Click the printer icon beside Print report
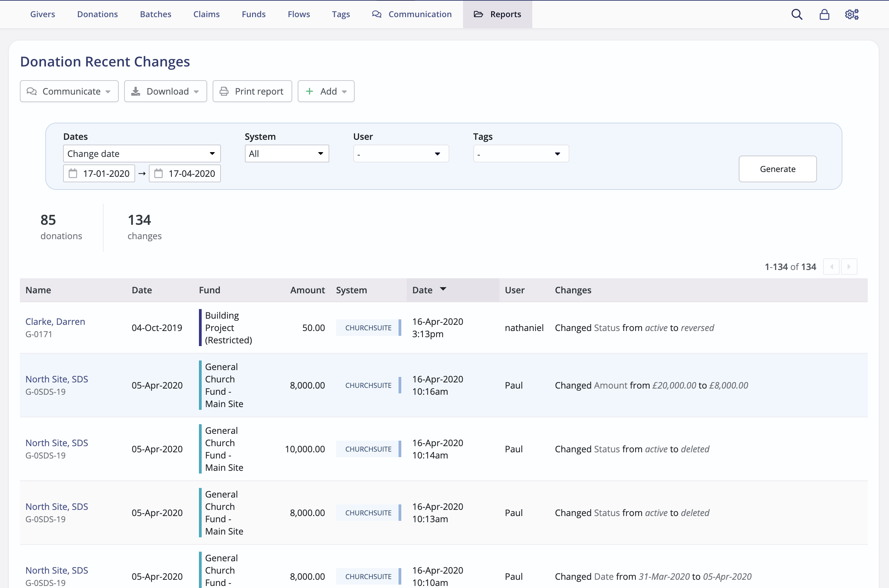This screenshot has width=889, height=588. pos(224,91)
